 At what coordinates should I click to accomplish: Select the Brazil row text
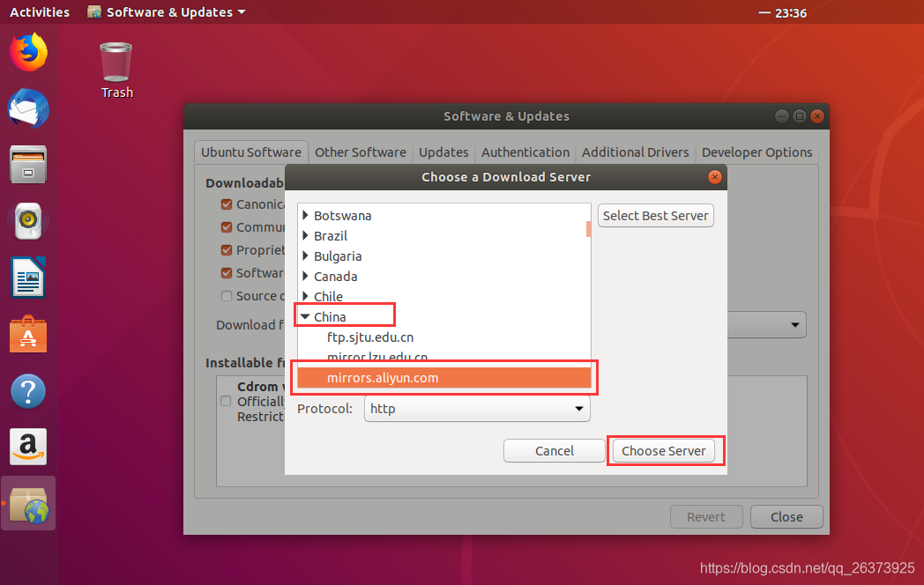331,235
